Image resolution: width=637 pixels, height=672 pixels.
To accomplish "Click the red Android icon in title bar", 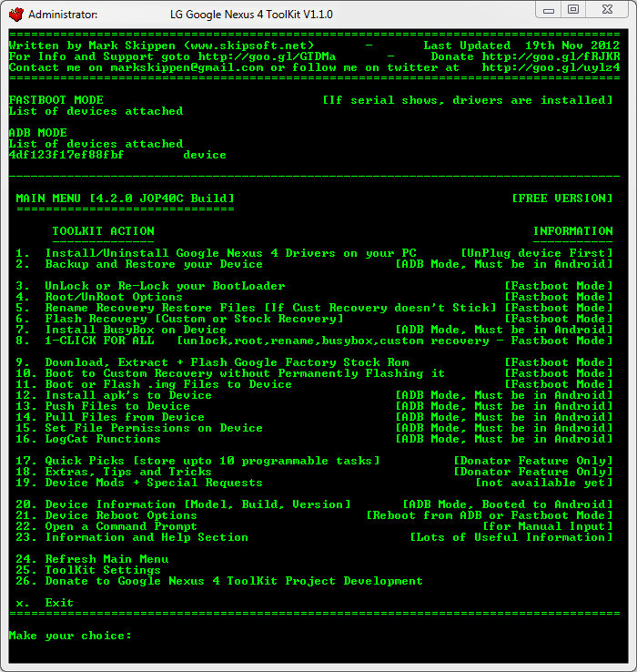I will point(15,14).
